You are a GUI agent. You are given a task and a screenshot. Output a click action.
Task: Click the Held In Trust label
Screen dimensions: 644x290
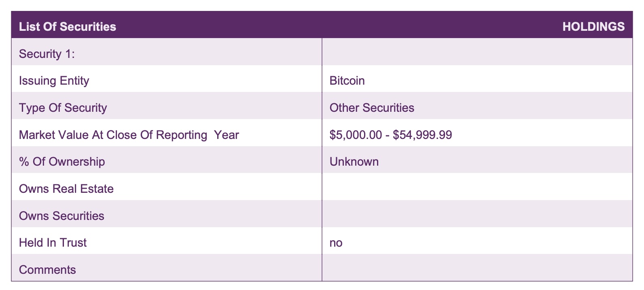point(53,243)
